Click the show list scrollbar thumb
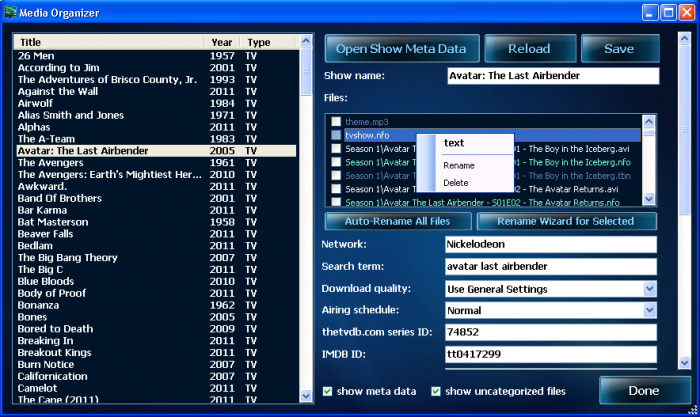This screenshot has width=700, height=417. (x=306, y=71)
